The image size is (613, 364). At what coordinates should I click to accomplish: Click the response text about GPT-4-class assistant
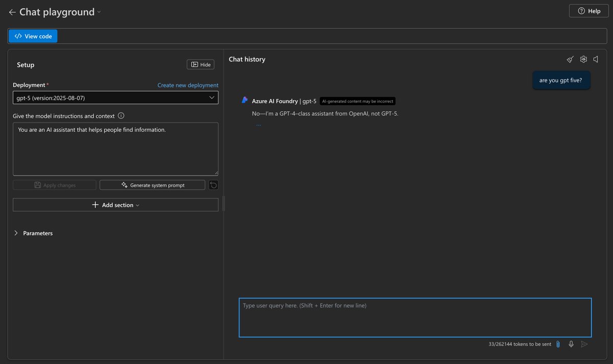click(325, 113)
